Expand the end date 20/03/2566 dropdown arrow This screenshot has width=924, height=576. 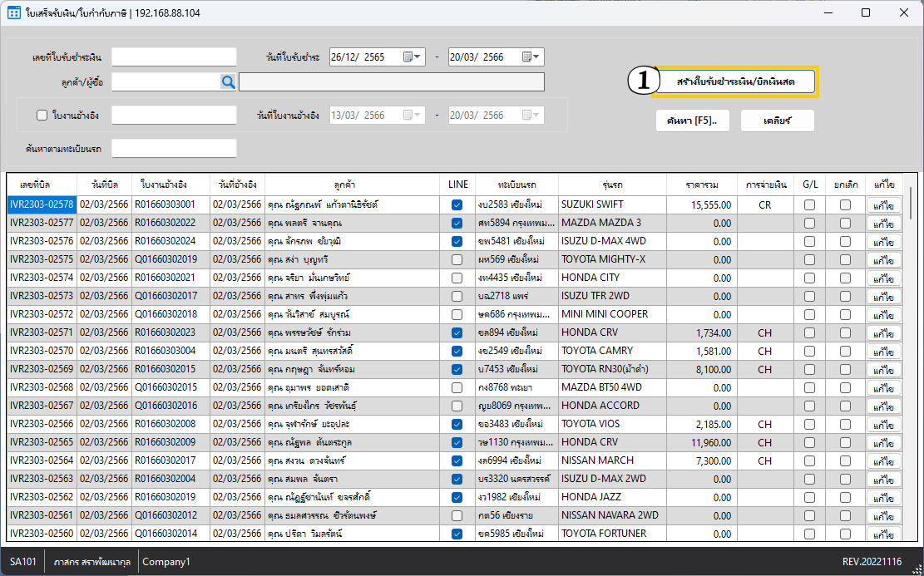coord(537,57)
